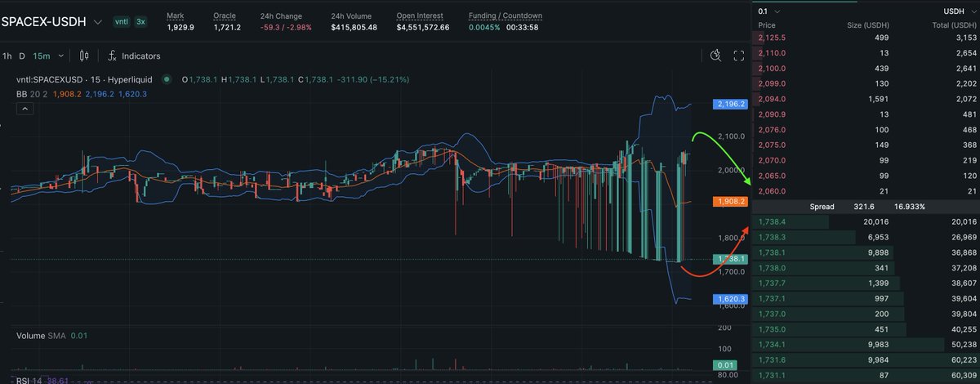Click the green 0.01 volume axis label
This screenshot has width=980, height=384.
coord(724,364)
